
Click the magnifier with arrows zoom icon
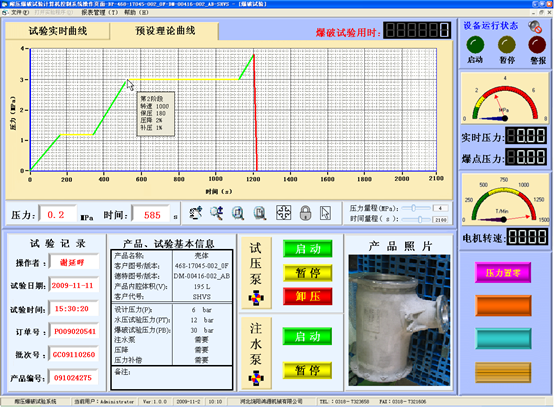(x=216, y=213)
